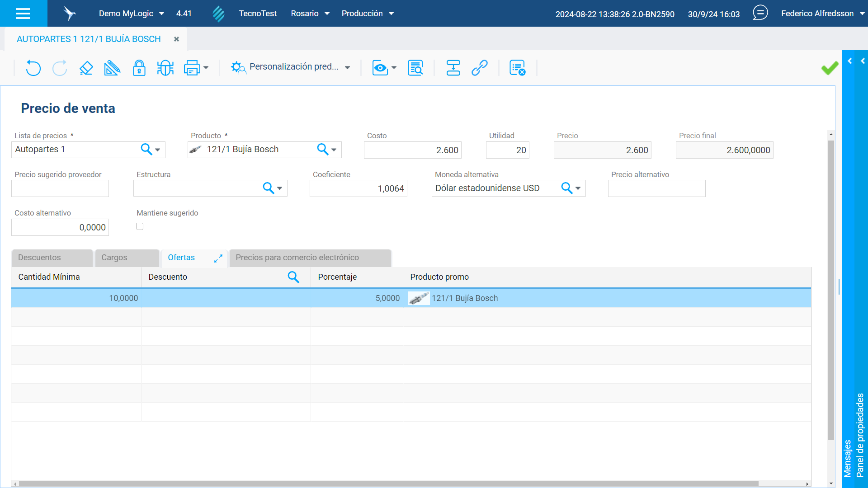Search Moneda alternativa with magnifier
The image size is (868, 488).
567,188
